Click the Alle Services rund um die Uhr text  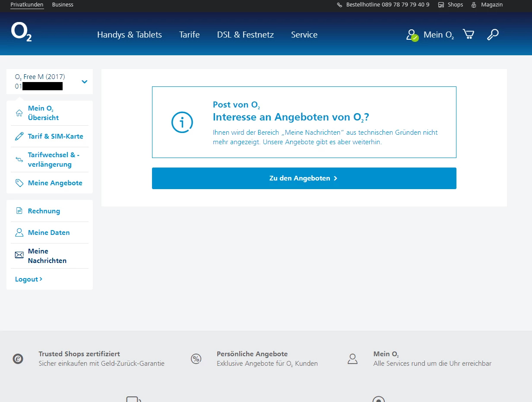pos(432,364)
